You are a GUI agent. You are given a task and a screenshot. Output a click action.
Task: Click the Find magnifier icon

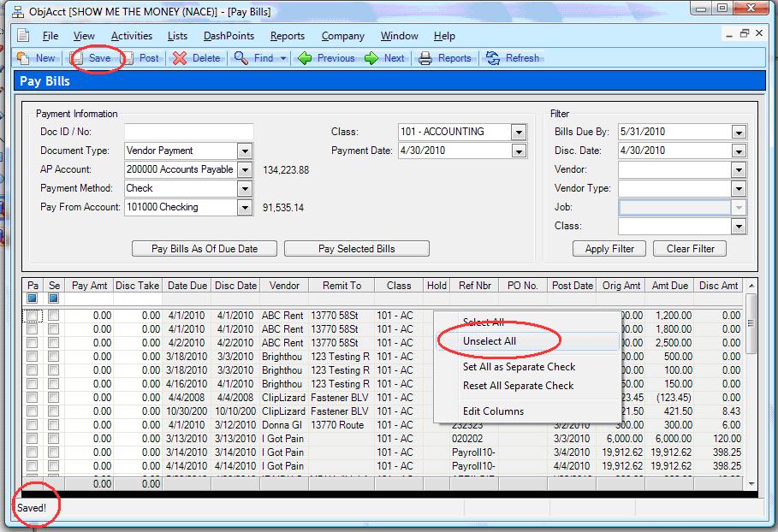[x=241, y=58]
